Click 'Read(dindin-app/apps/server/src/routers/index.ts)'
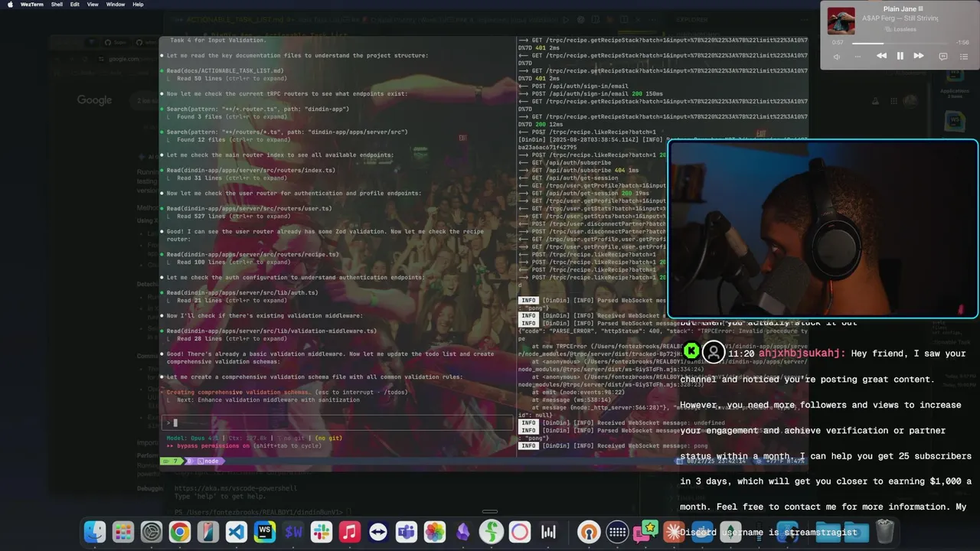 click(x=251, y=170)
